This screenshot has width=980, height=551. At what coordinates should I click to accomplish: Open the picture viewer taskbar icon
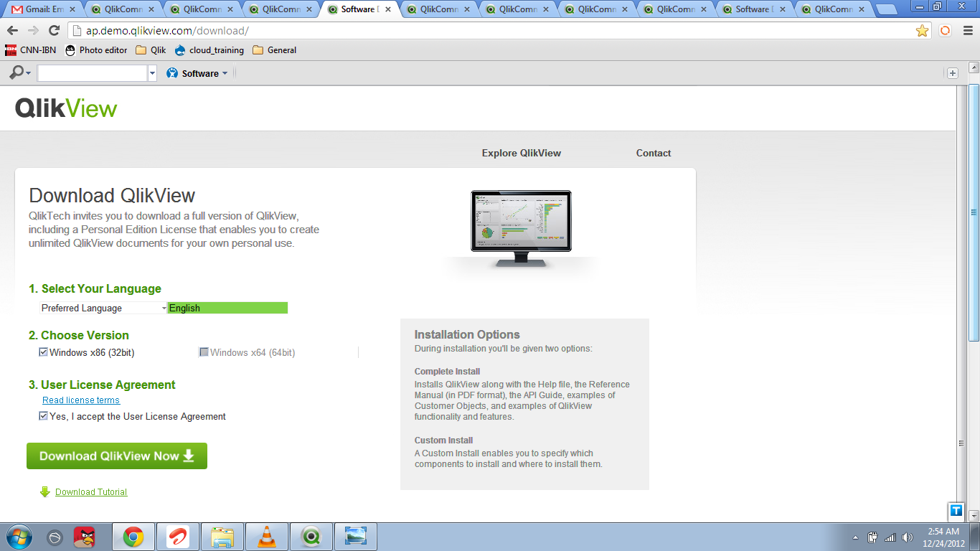356,537
